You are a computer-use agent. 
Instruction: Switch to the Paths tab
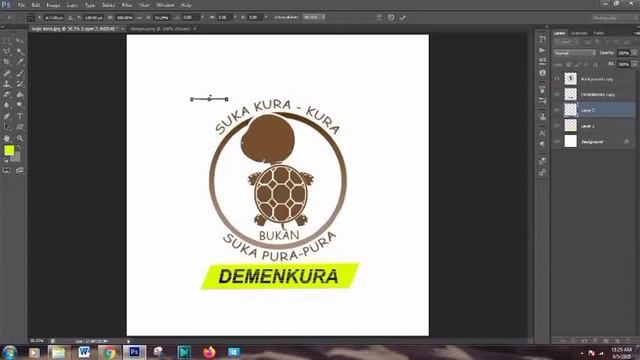(599, 33)
